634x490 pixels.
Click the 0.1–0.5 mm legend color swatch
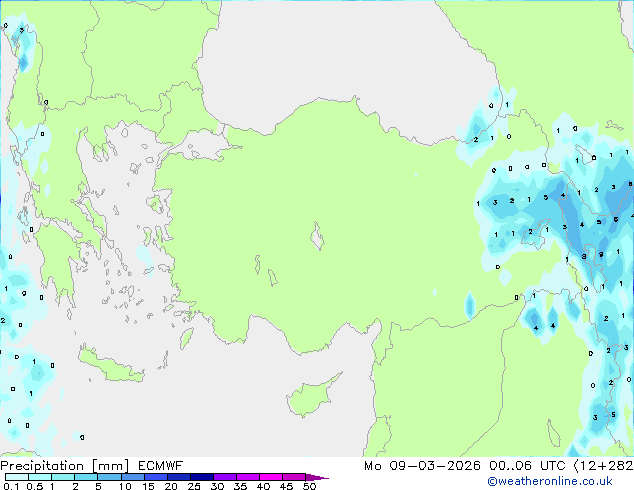(17, 477)
